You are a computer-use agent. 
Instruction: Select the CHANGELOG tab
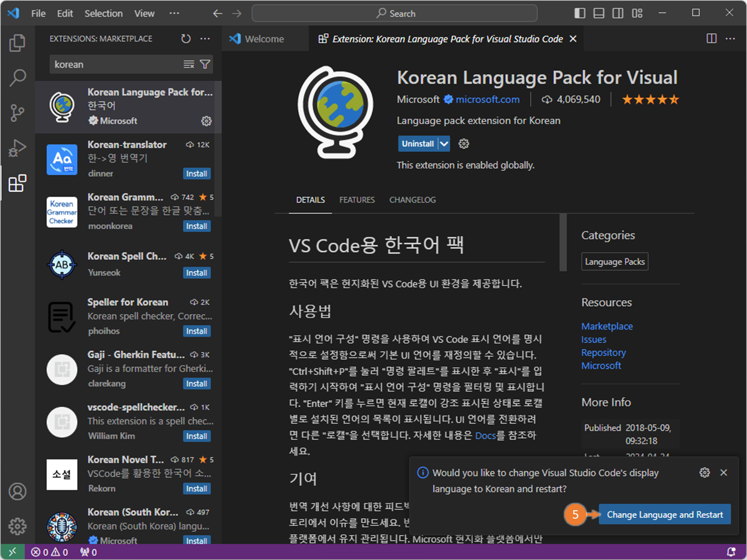tap(412, 200)
